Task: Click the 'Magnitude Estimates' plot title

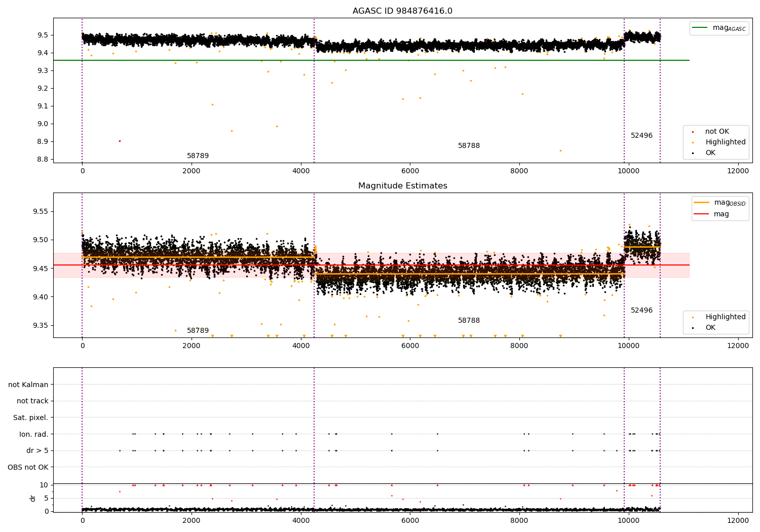Action: (402, 186)
